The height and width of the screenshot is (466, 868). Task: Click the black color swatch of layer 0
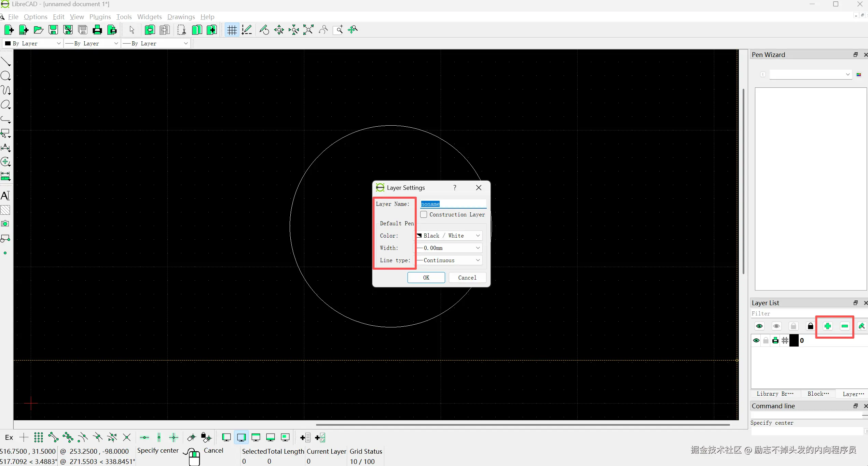(x=794, y=341)
